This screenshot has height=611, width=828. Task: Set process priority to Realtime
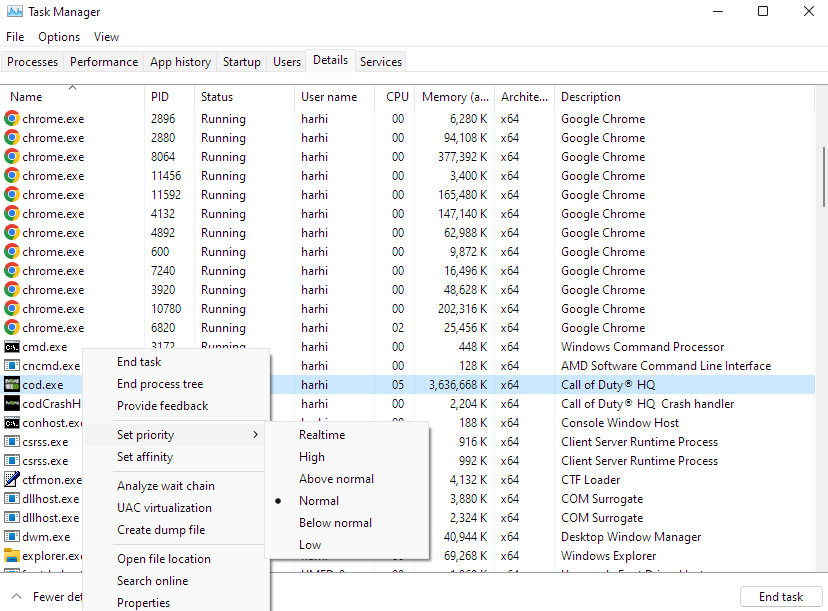point(347,435)
